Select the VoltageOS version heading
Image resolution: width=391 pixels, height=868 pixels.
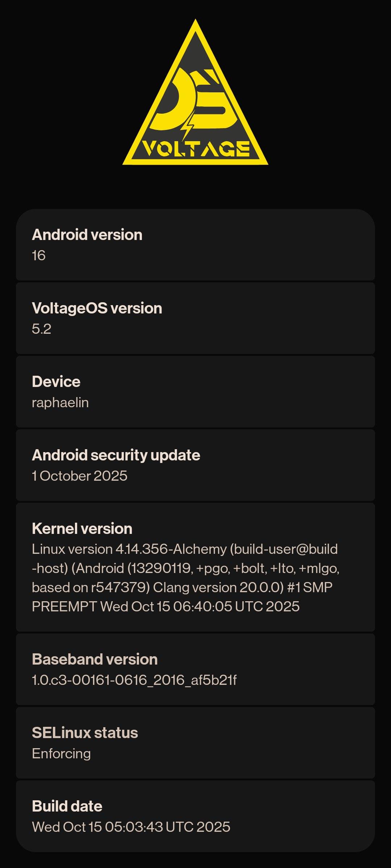[97, 308]
